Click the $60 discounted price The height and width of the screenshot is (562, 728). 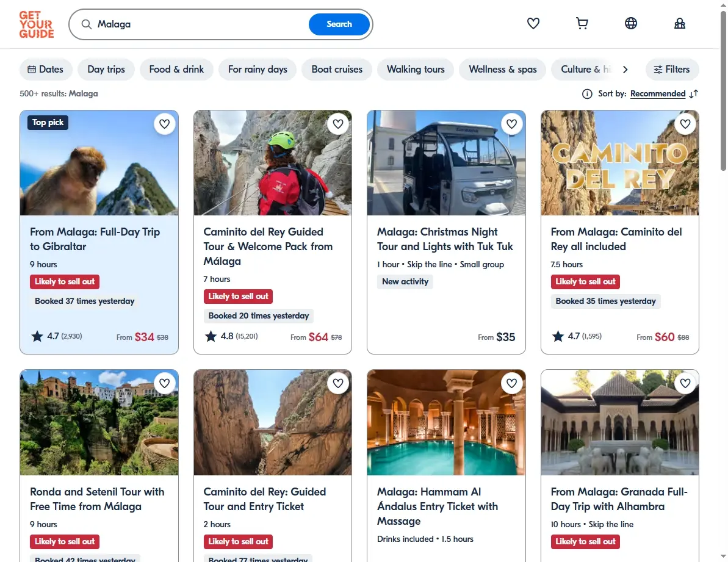point(665,337)
